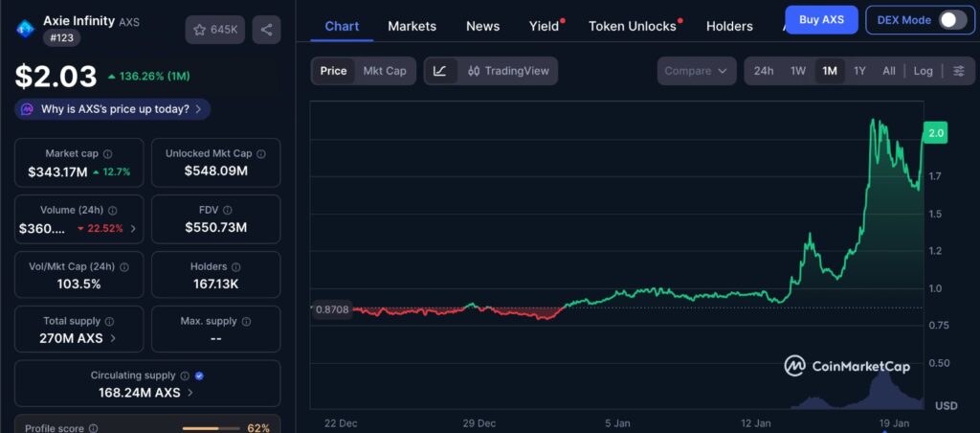
Task: Switch to the line chart icon view
Action: click(x=440, y=71)
